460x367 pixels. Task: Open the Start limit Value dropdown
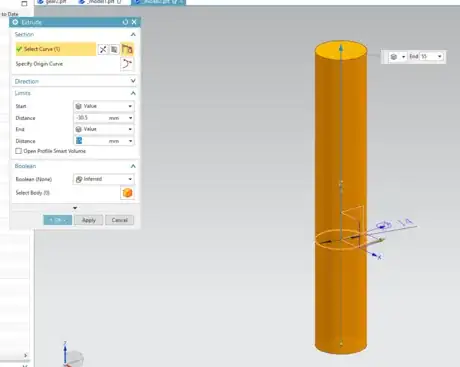pos(104,106)
